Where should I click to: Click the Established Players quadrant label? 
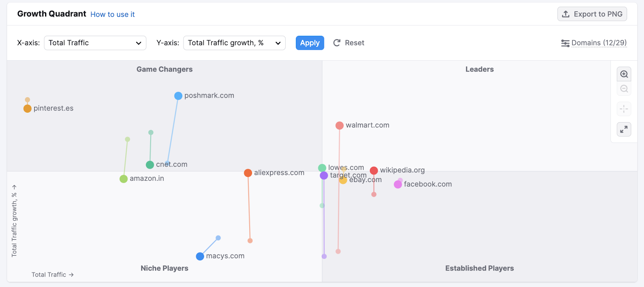[479, 268]
